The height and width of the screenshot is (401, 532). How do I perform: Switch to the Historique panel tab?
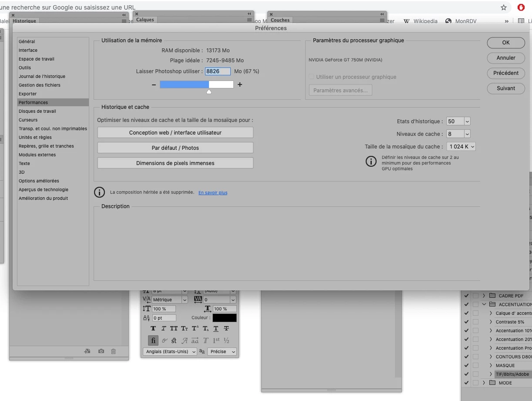24,21
